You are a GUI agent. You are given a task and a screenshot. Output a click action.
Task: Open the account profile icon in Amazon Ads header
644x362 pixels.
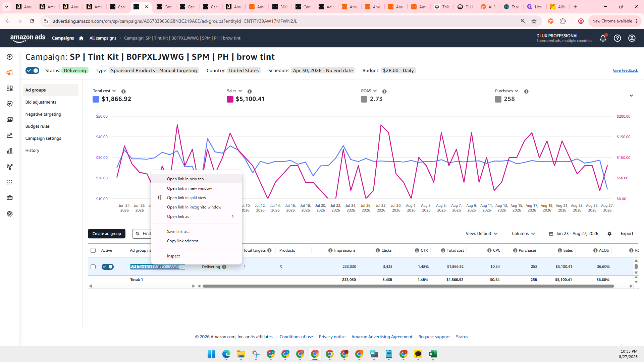tap(632, 38)
